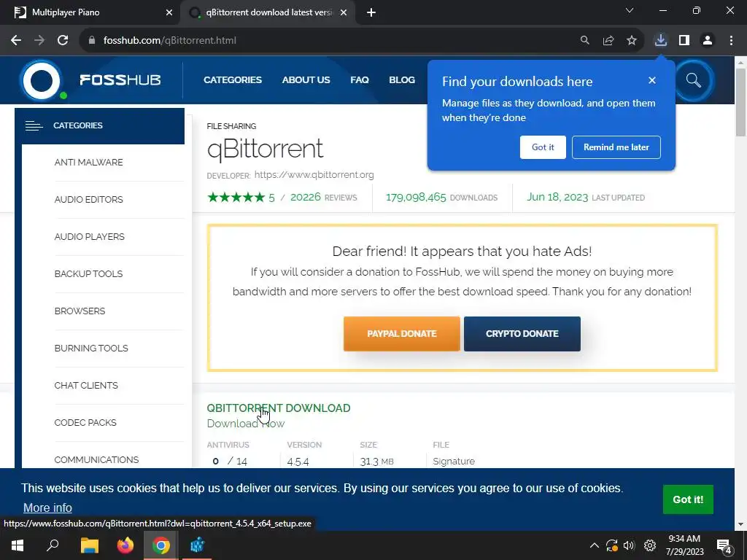Open the Chrome downloads icon
747x560 pixels.
(661, 41)
